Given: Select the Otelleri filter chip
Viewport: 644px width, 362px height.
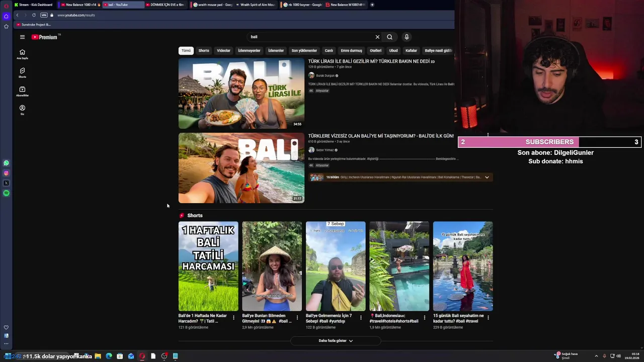Looking at the screenshot, I should click(376, 50).
